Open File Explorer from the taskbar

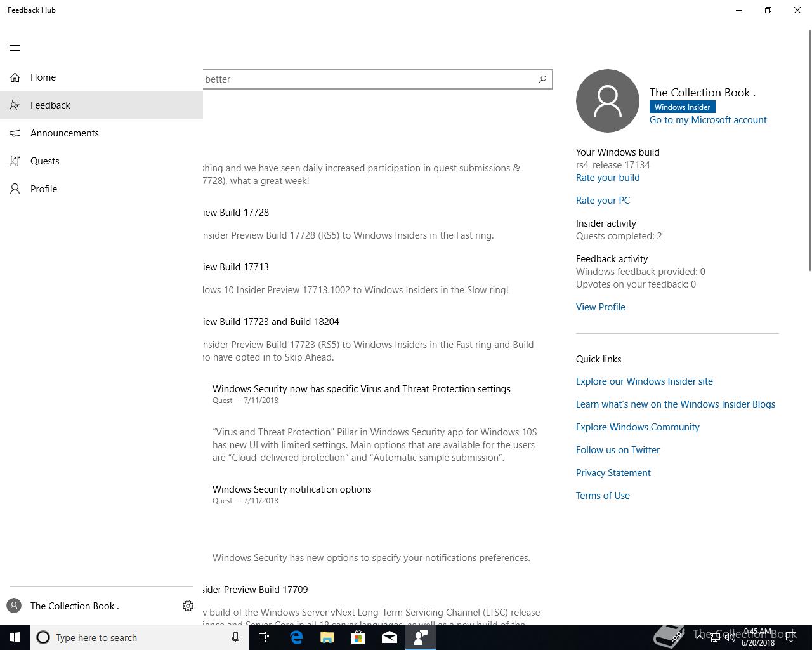point(327,637)
